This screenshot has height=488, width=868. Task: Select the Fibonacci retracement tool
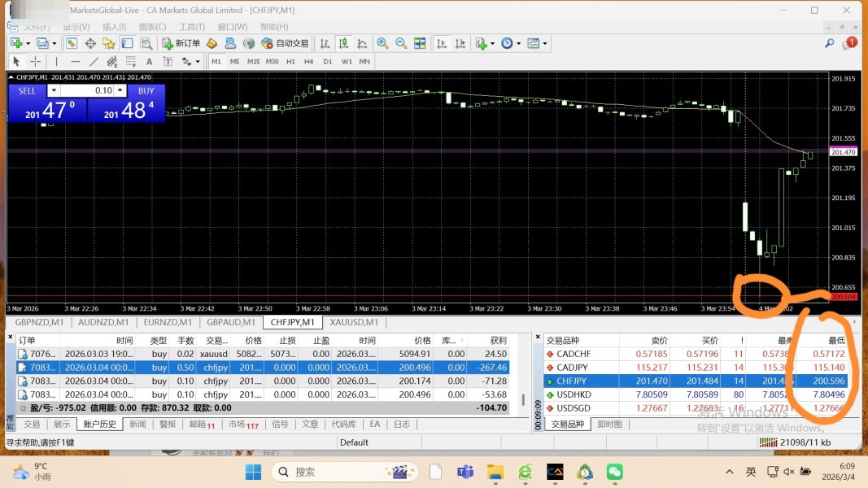tap(129, 62)
